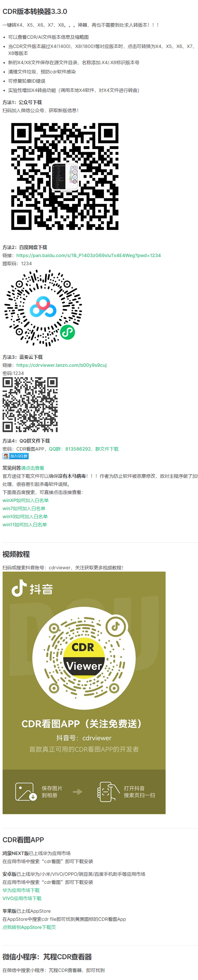198x980 pixels.
Task: Click the 可修复轮廓ID错误 bullet item
Action: [x=27, y=81]
